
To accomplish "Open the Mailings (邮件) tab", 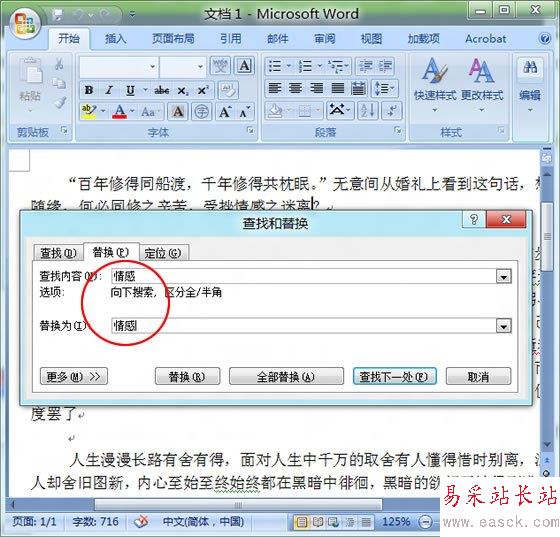I will pos(278,38).
